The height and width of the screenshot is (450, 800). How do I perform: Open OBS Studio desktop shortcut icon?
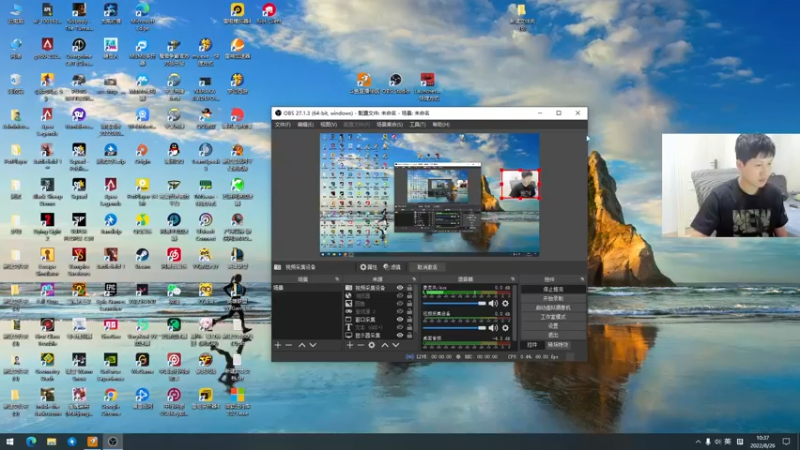click(x=395, y=84)
